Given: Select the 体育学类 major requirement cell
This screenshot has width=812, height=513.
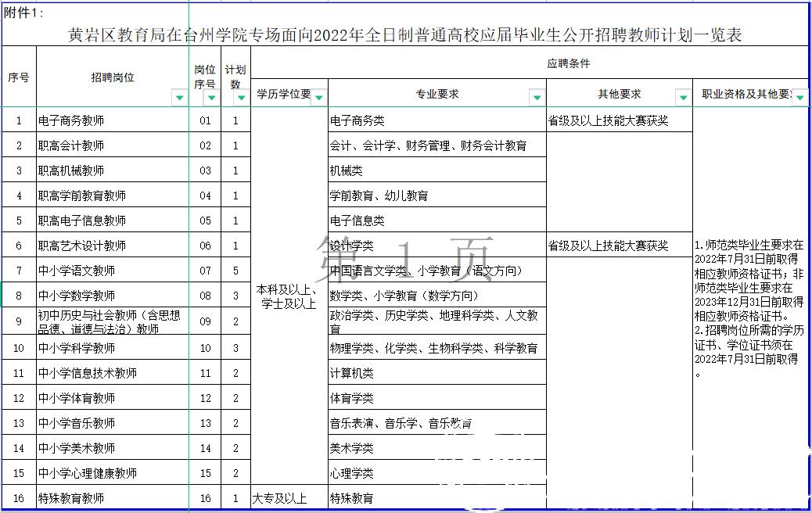Looking at the screenshot, I should click(437, 398).
